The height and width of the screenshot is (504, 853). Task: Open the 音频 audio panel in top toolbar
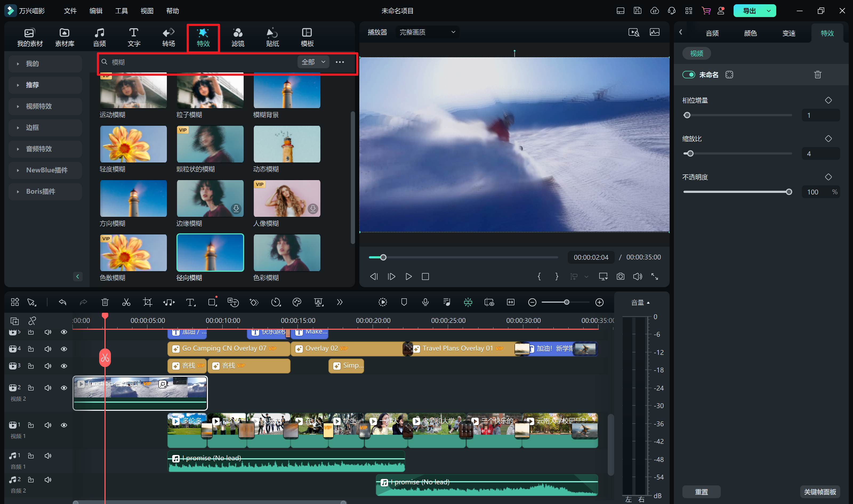99,37
